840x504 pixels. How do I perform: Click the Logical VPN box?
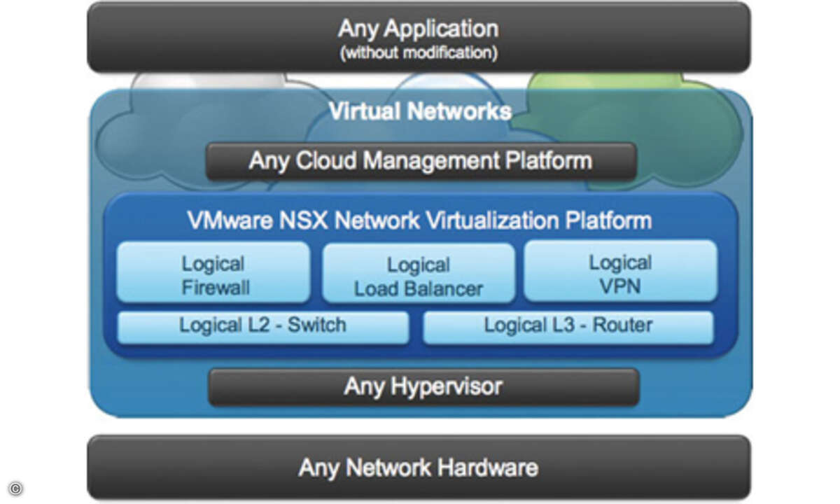pos(620,272)
